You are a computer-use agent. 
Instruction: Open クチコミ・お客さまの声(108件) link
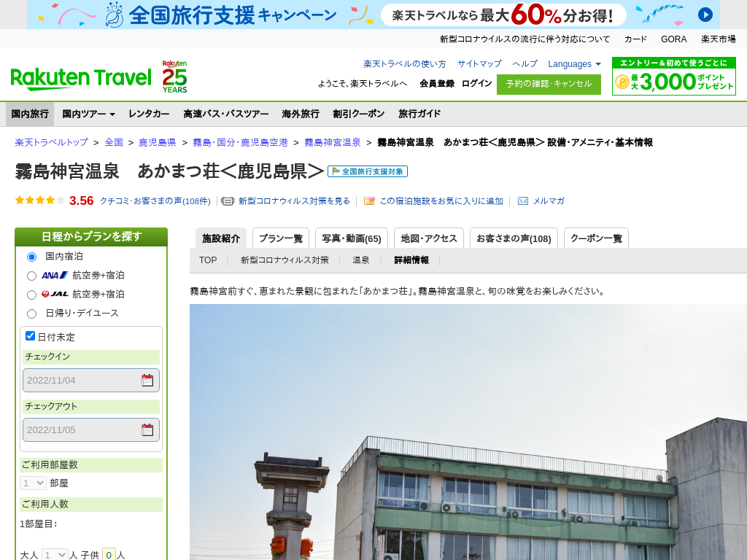[155, 201]
